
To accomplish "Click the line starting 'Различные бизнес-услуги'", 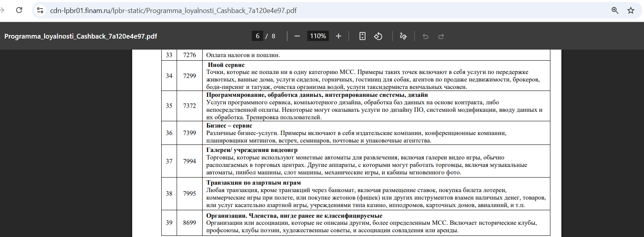I will [x=356, y=133].
